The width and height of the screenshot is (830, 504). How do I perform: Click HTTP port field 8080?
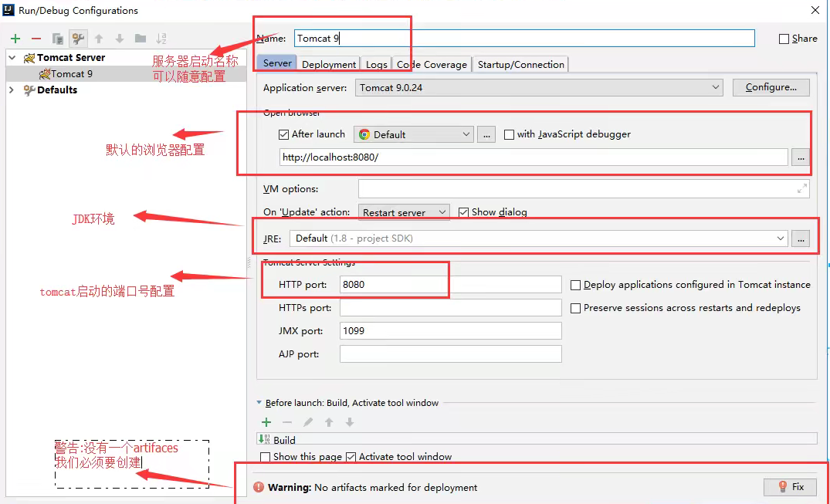tap(450, 284)
